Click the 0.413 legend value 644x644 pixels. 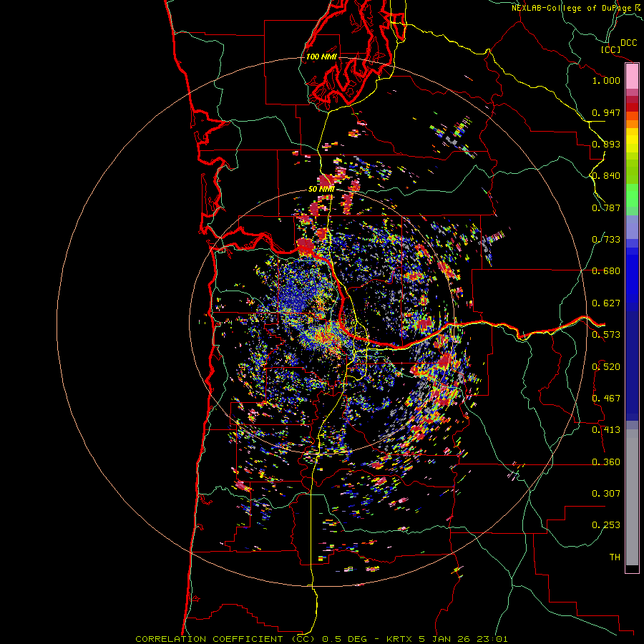click(606, 430)
